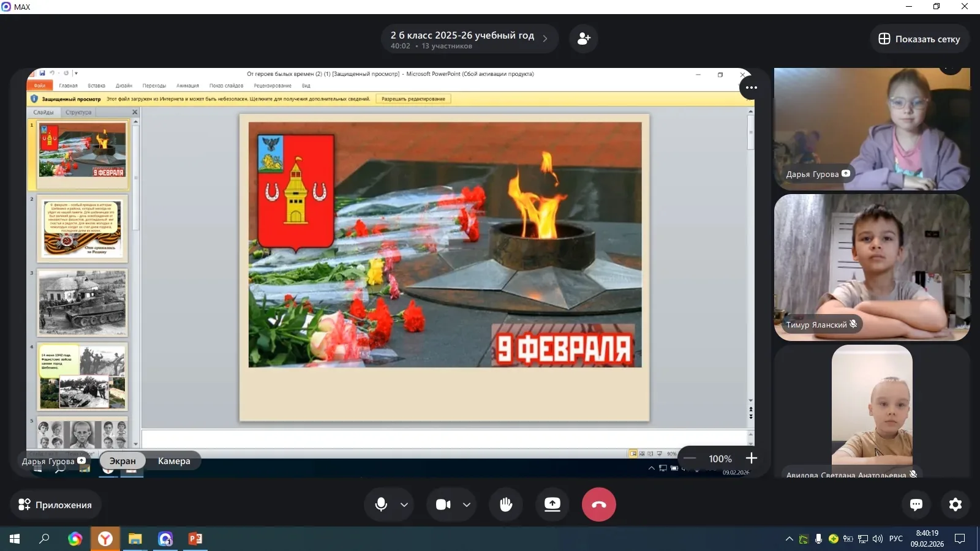The image size is (980, 551).
Task: Toggle the video camera on or off
Action: [x=443, y=504]
